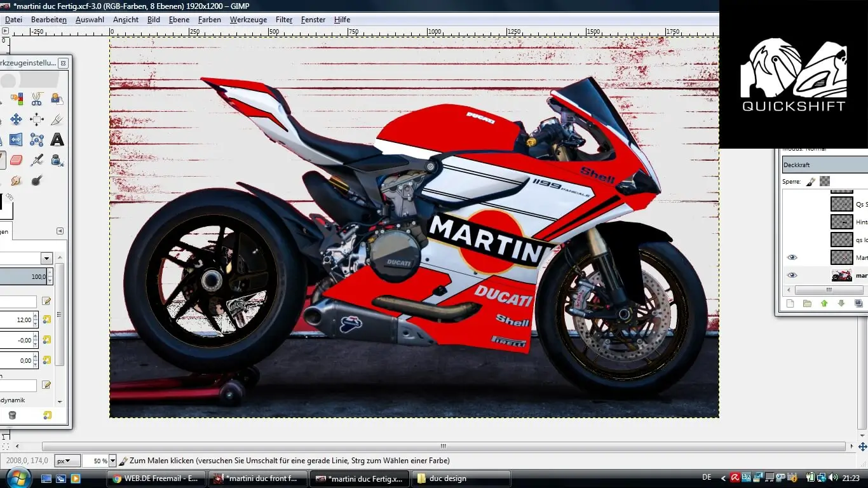The width and height of the screenshot is (868, 488).
Task: Open the Farben menu
Action: pos(210,20)
